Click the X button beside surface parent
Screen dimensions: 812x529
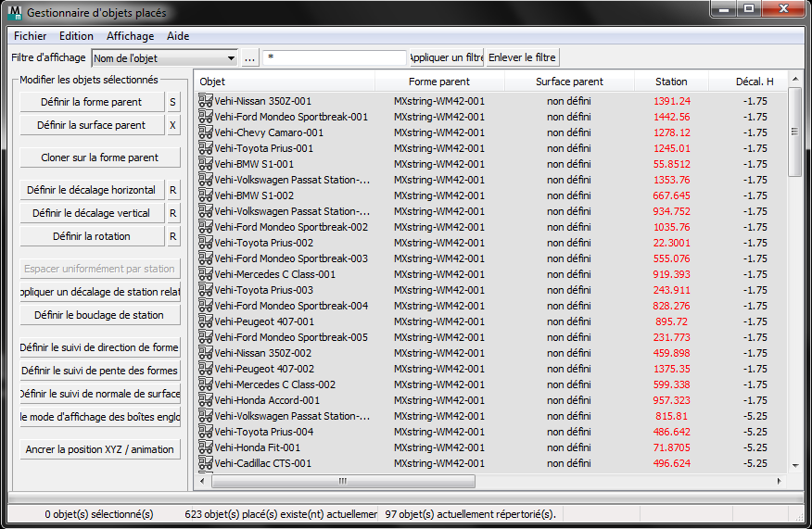pyautogui.click(x=173, y=125)
